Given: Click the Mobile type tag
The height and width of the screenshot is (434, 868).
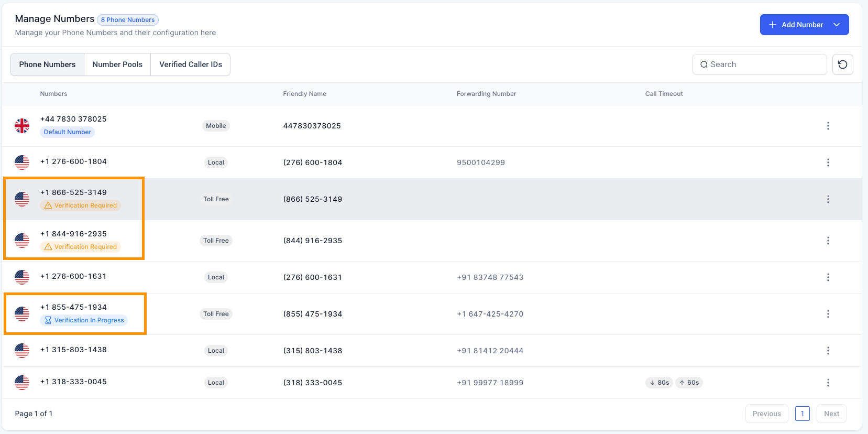Looking at the screenshot, I should point(216,126).
